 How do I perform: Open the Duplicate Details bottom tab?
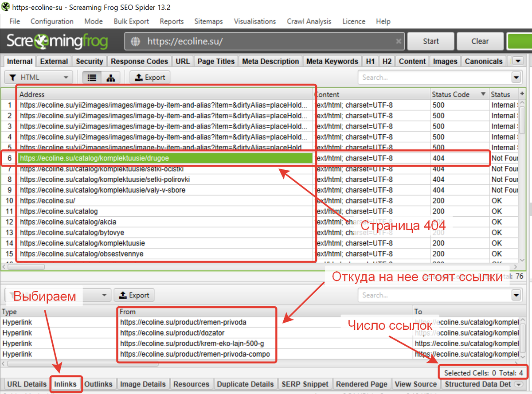pos(246,384)
